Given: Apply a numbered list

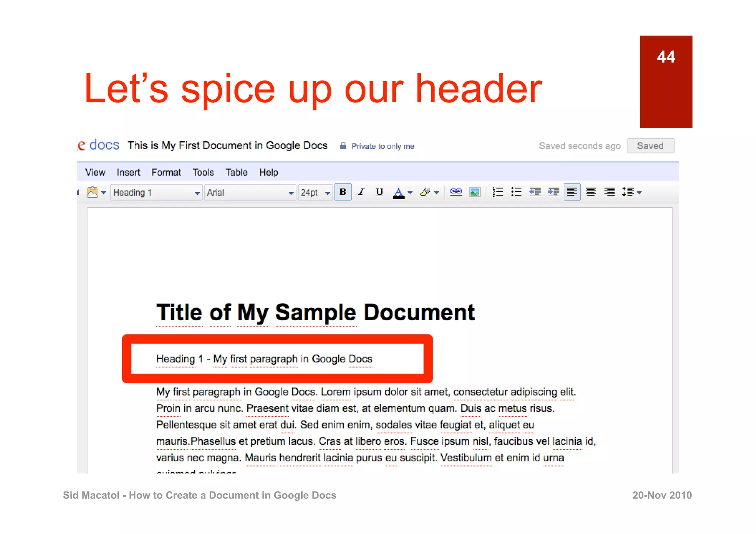Looking at the screenshot, I should pyautogui.click(x=497, y=192).
